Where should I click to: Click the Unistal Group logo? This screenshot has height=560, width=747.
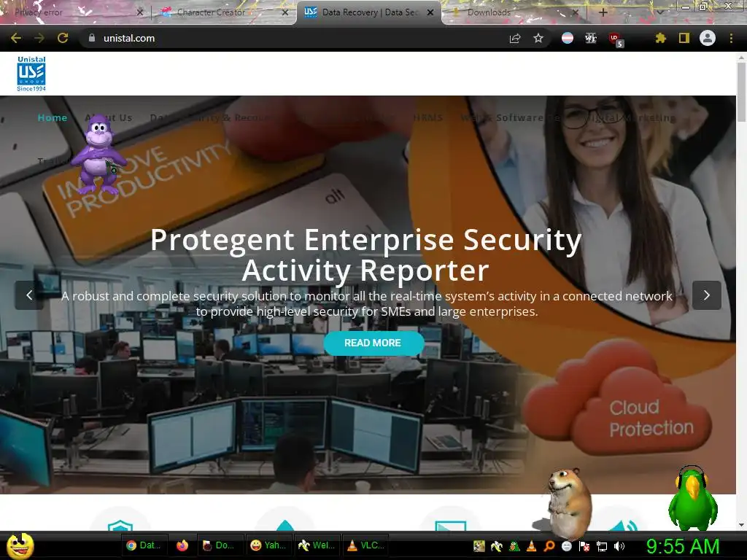(x=31, y=74)
